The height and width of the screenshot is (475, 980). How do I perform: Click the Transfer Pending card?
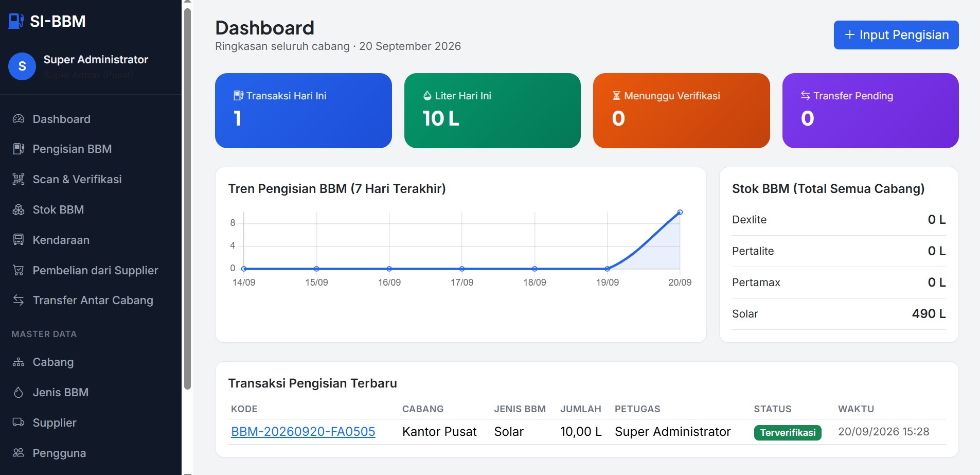click(x=870, y=111)
